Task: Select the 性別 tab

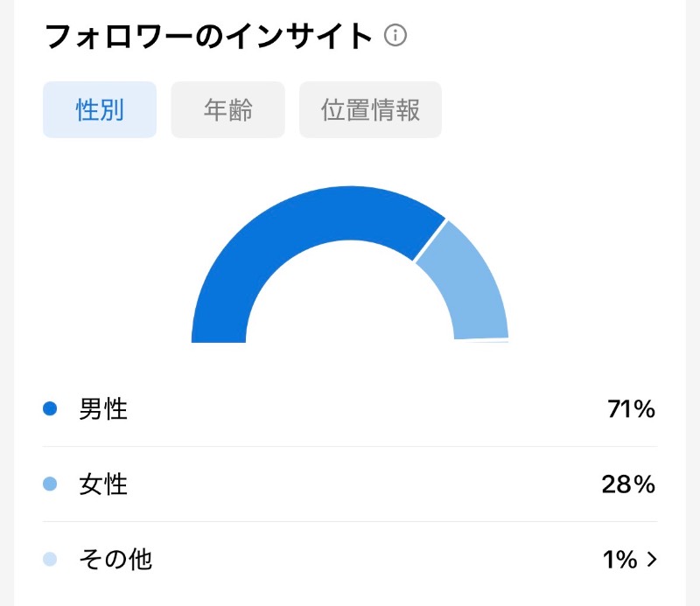Action: [100, 110]
